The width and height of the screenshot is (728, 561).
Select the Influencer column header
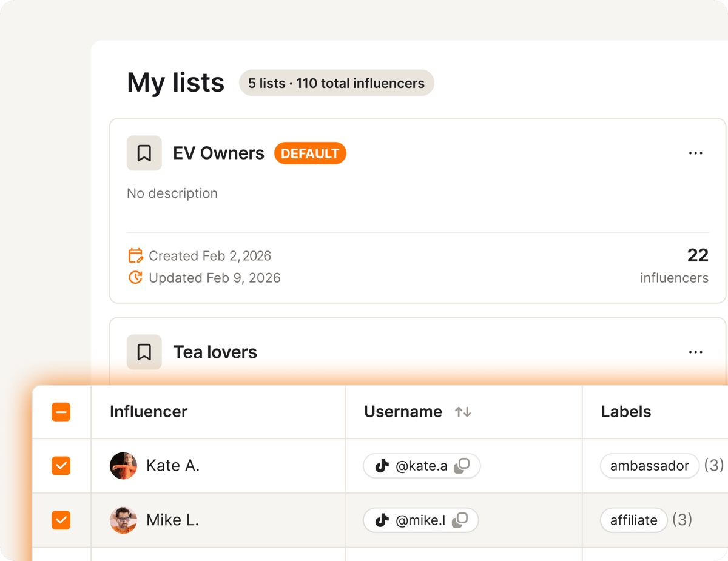148,412
